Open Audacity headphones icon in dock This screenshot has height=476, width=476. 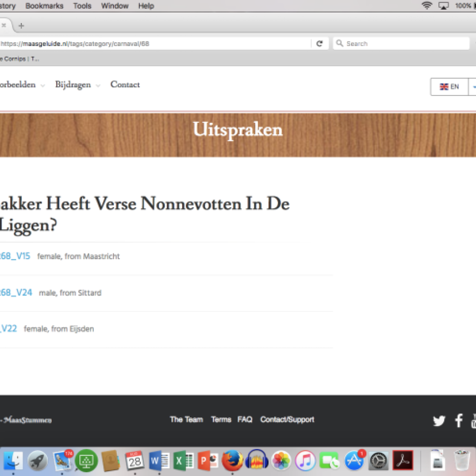coord(257,460)
